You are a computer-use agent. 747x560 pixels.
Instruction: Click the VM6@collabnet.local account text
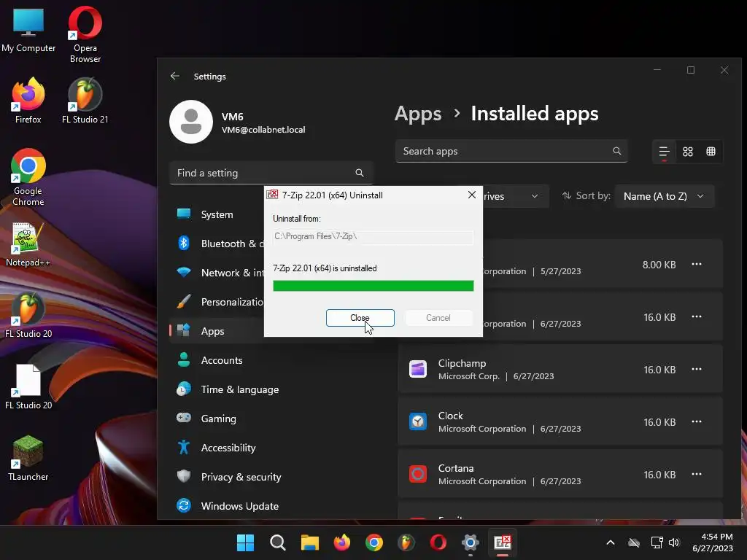pos(263,130)
